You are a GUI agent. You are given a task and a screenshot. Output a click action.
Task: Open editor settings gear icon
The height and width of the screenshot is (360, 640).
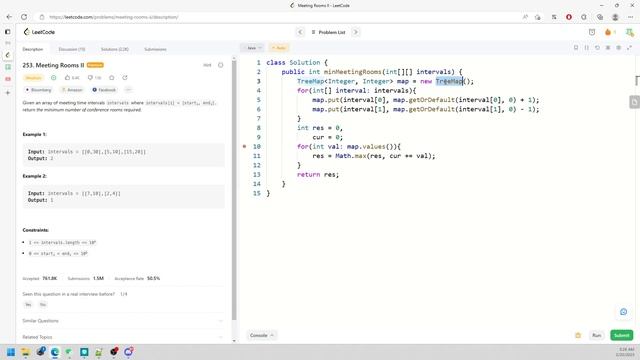(x=618, y=48)
